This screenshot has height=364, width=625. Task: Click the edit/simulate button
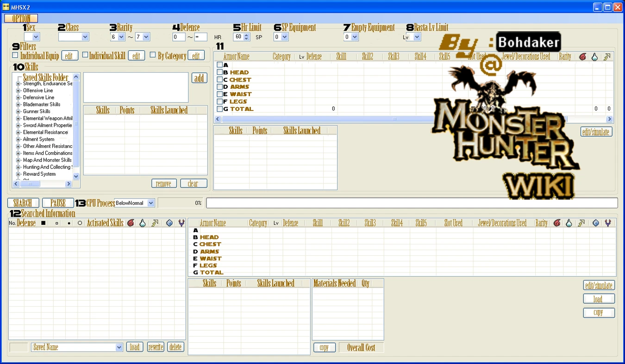(596, 131)
